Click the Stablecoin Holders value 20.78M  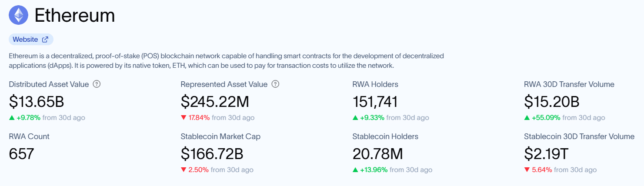[x=377, y=154]
